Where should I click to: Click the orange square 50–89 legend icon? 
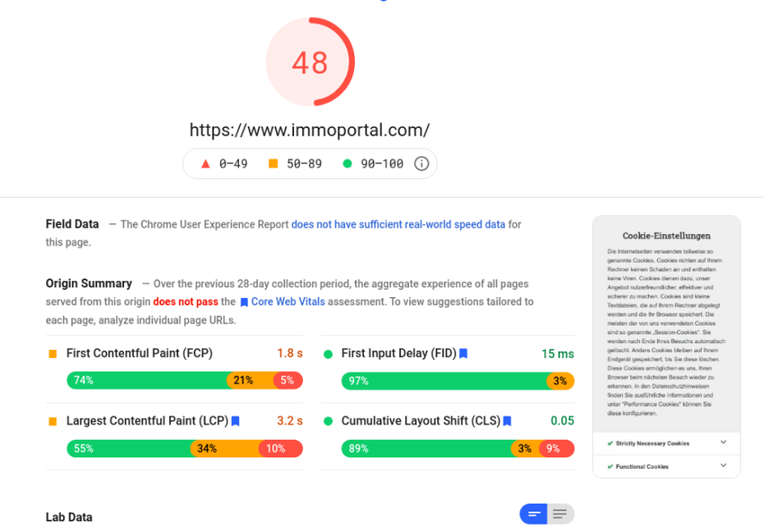coord(274,163)
